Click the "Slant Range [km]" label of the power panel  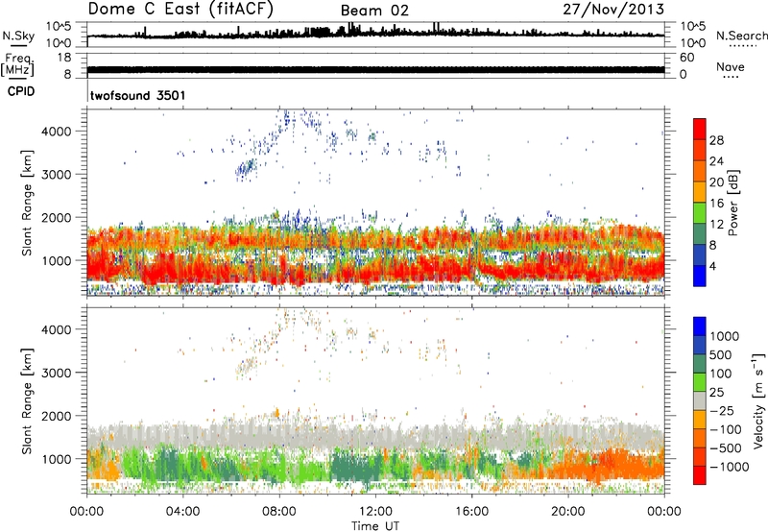27,203
